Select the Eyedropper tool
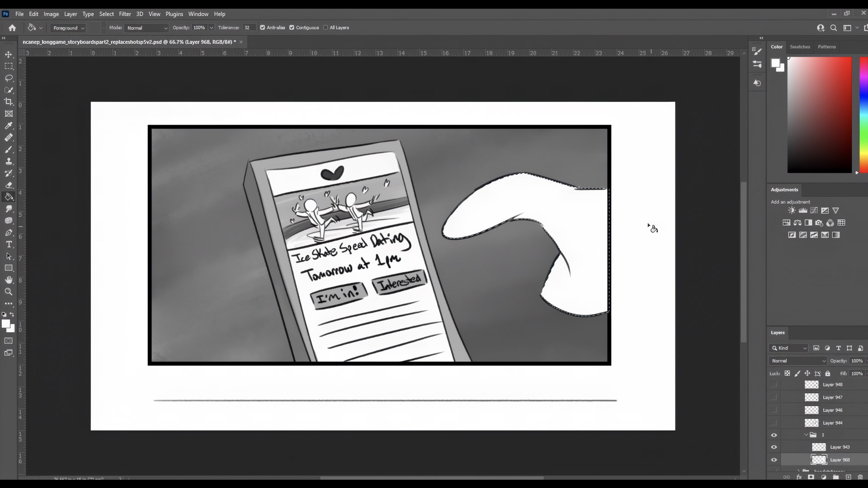Viewport: 868px width, 488px height. click(x=9, y=126)
